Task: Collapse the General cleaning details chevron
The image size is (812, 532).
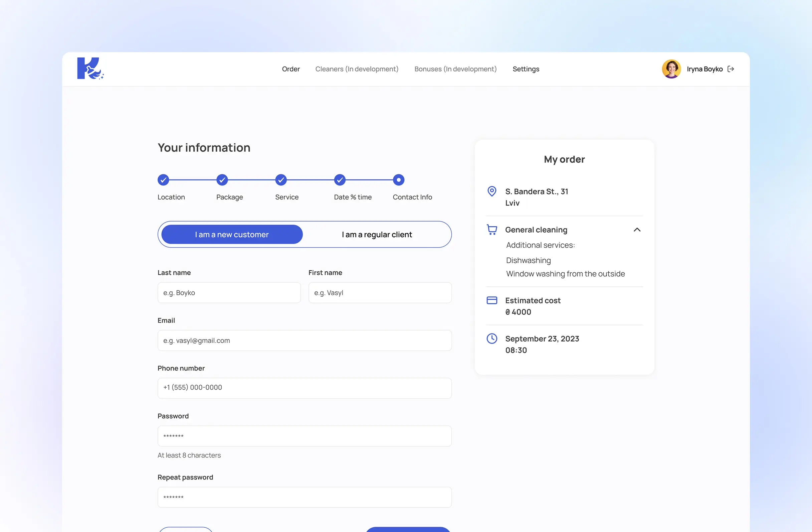Action: click(637, 230)
